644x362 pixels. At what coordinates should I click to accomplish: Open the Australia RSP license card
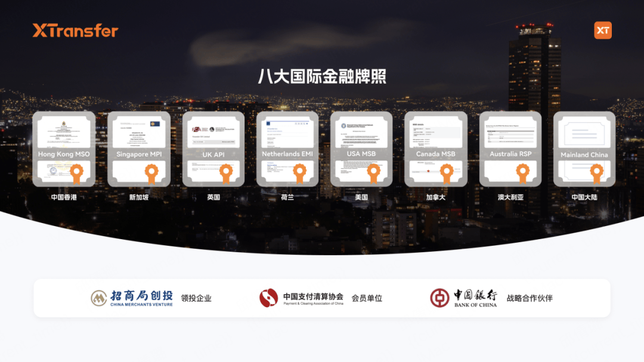click(510, 149)
